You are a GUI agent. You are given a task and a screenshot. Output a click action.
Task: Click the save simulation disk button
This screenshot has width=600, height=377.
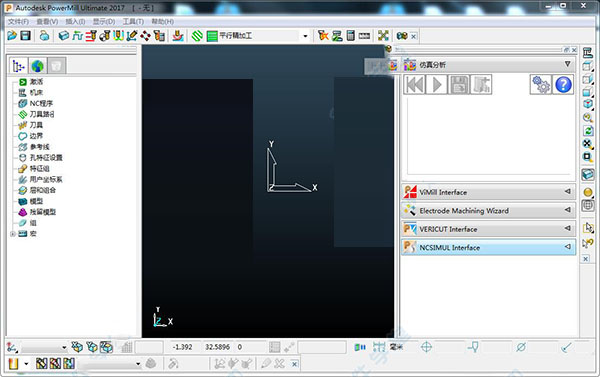click(459, 85)
